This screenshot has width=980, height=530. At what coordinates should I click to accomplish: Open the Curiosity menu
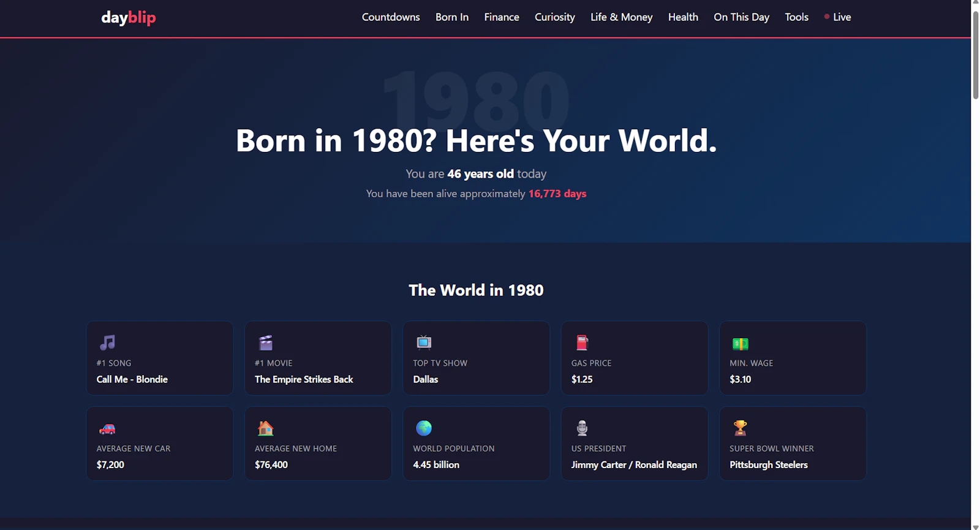[555, 17]
